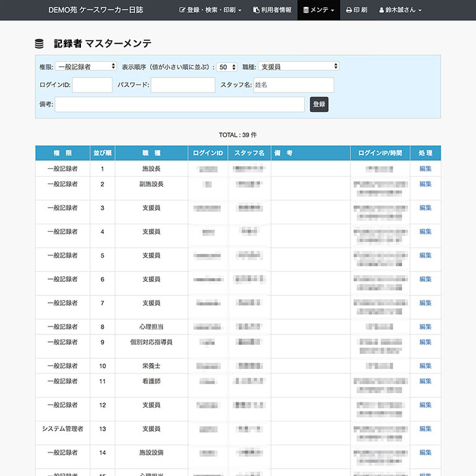Click 編集 in row number 6
This screenshot has height=476, width=476.
coord(425,279)
